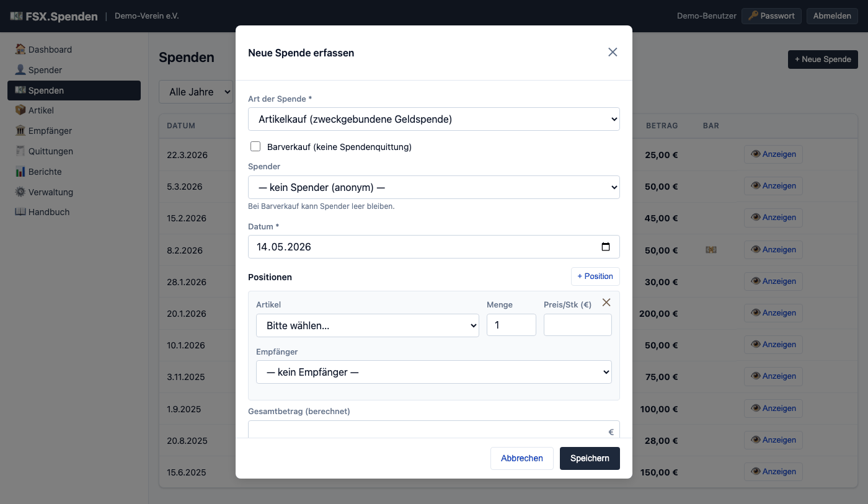Click the Empfänger bank building icon in the sidebar
The image size is (868, 504).
point(20,131)
